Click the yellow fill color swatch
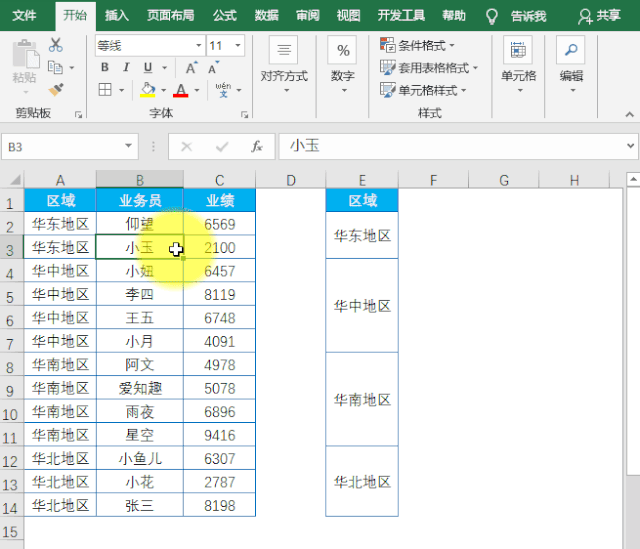This screenshot has width=640, height=549. [x=147, y=90]
